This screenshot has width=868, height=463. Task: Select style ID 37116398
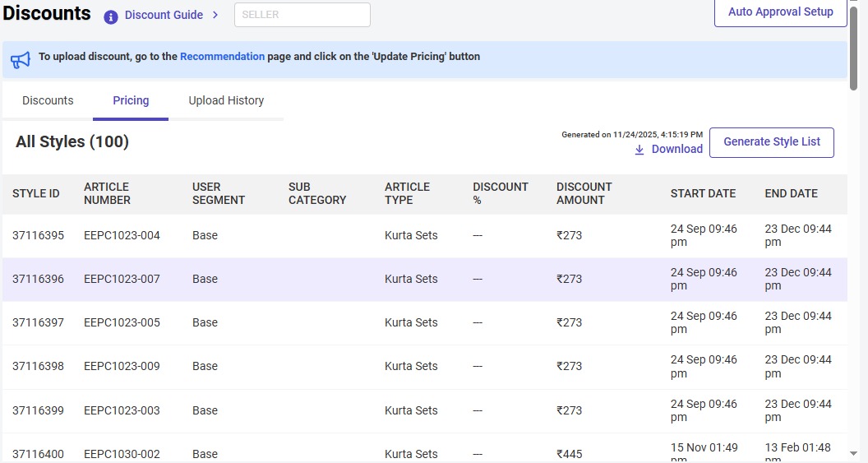point(38,367)
